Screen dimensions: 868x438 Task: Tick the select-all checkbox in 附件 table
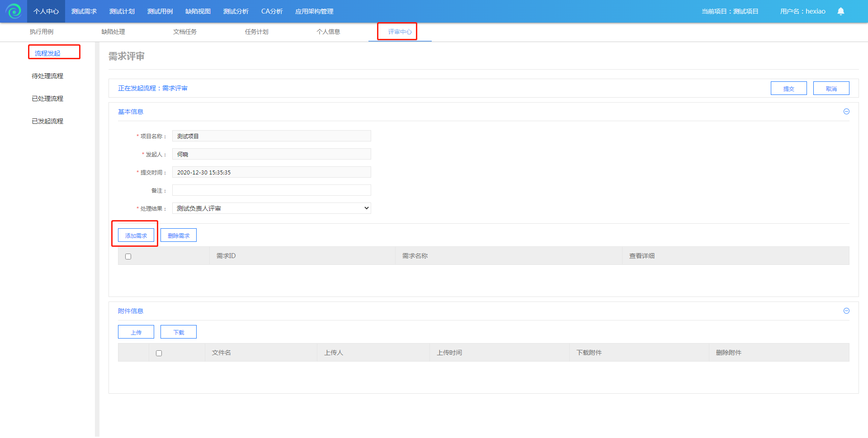click(x=159, y=353)
